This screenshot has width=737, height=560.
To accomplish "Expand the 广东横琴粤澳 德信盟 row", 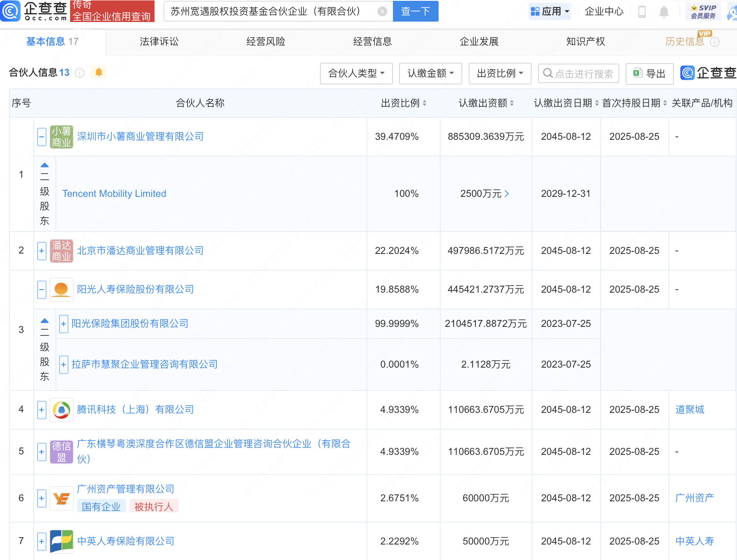I will [x=42, y=452].
